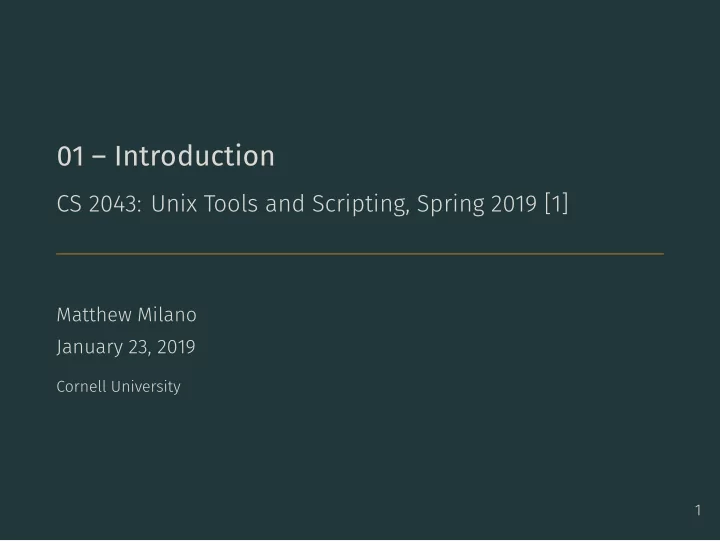Select "23," in the date line

click(140, 348)
